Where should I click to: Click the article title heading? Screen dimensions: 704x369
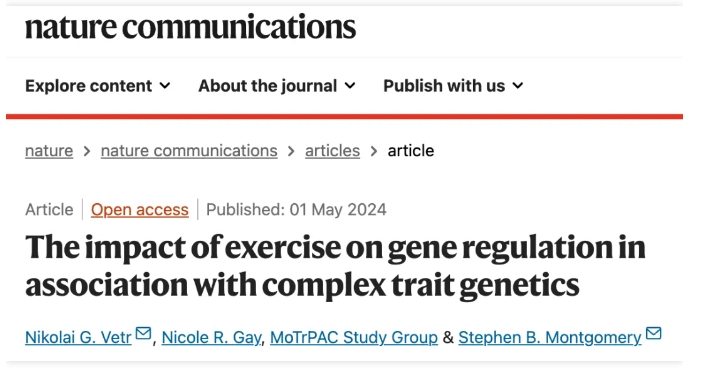point(335,266)
